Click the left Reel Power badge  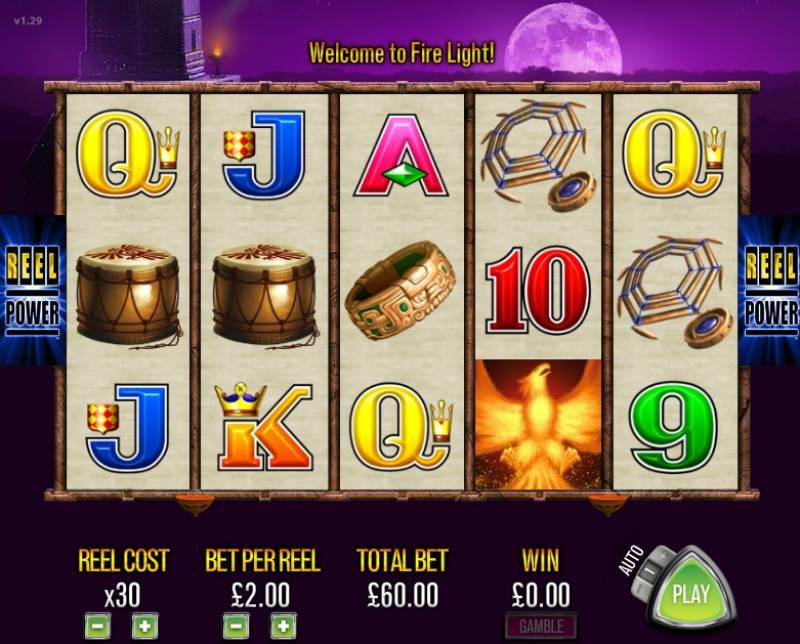tap(33, 290)
